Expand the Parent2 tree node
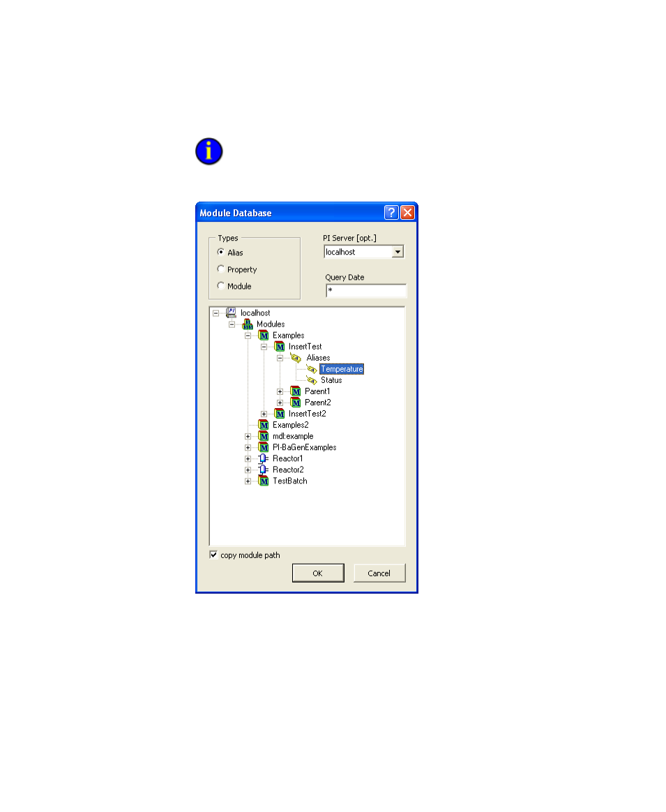 click(280, 403)
